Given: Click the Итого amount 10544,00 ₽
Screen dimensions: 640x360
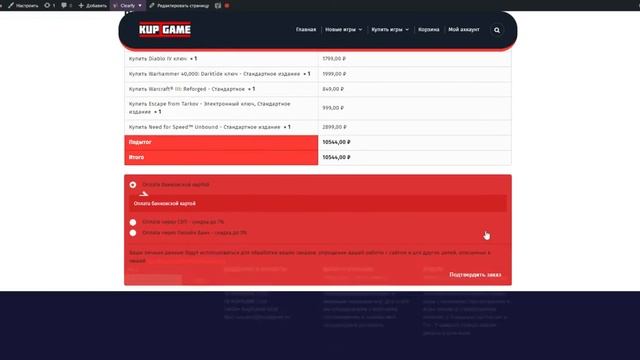Looking at the screenshot, I should [336, 157].
